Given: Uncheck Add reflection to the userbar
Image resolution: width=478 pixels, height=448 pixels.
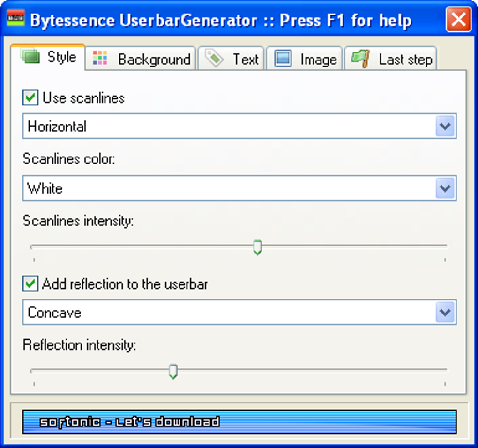Looking at the screenshot, I should 30,284.
